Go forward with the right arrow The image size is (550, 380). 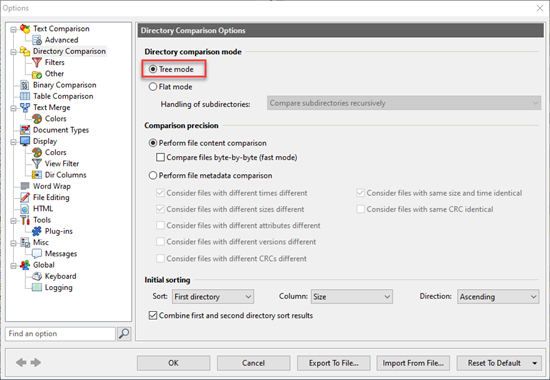point(36,362)
